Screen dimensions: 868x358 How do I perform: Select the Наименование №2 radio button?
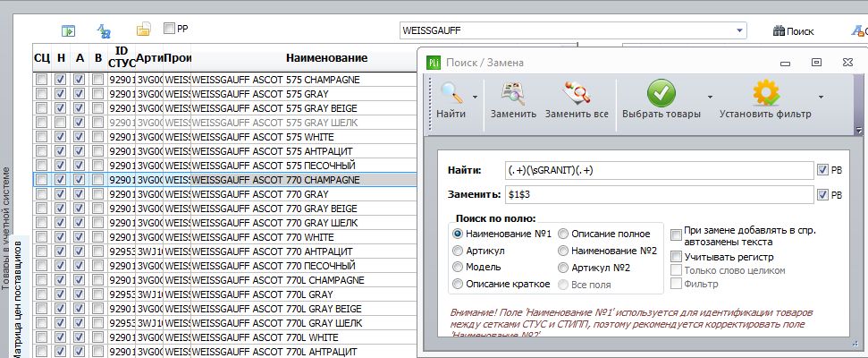(563, 251)
